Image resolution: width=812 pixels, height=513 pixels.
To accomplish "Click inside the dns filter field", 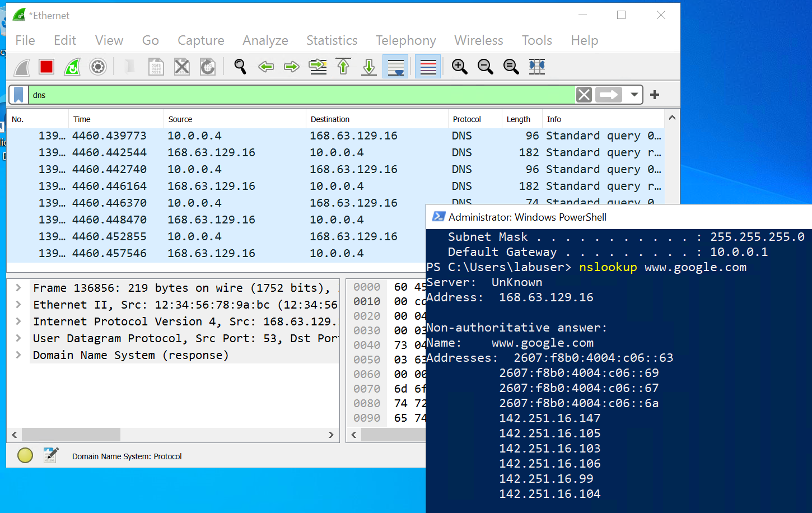I will (x=224, y=94).
